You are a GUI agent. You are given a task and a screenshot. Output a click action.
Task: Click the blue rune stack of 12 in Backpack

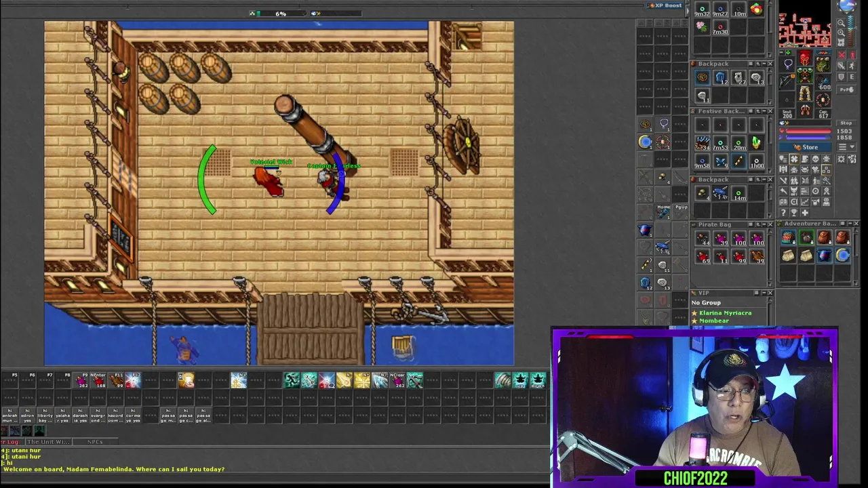(x=720, y=77)
